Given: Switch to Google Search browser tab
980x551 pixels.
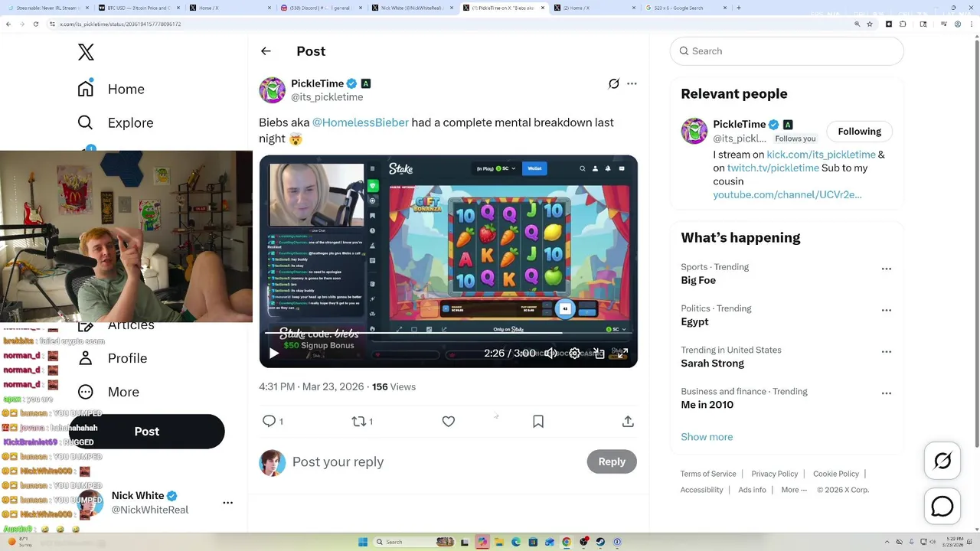Looking at the screenshot, I should point(684,8).
